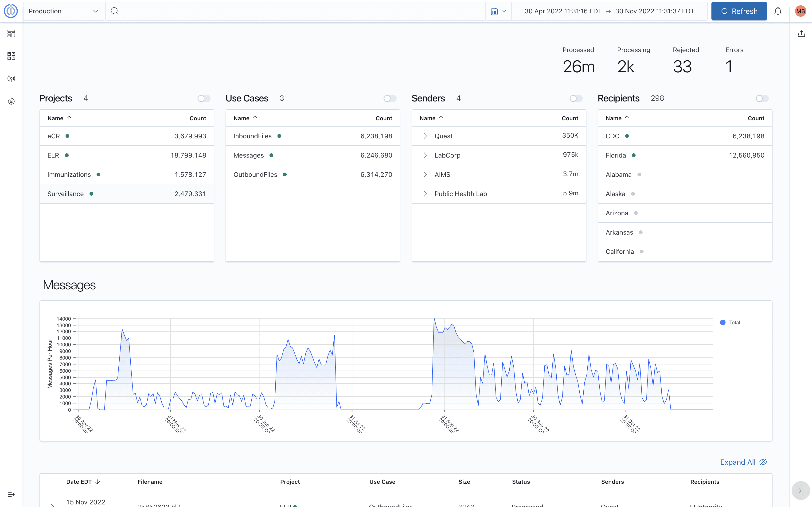The height and width of the screenshot is (507, 812).
Task: Expand the sidebar menu arrow icon
Action: point(11,495)
